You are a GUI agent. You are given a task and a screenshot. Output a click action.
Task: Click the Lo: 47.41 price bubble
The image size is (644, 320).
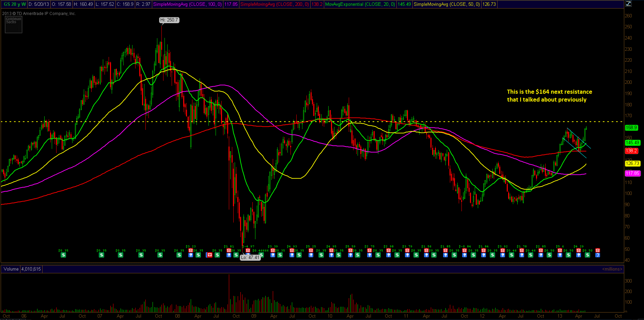[250, 258]
